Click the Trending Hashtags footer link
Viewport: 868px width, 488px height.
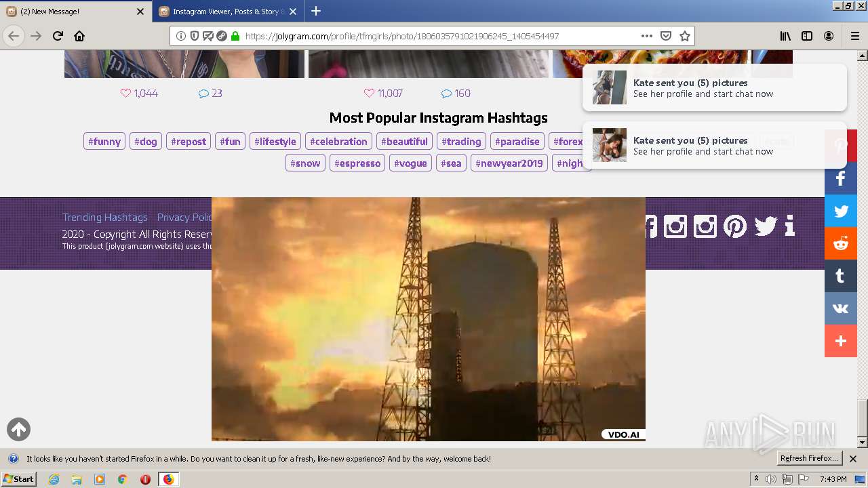tap(105, 218)
